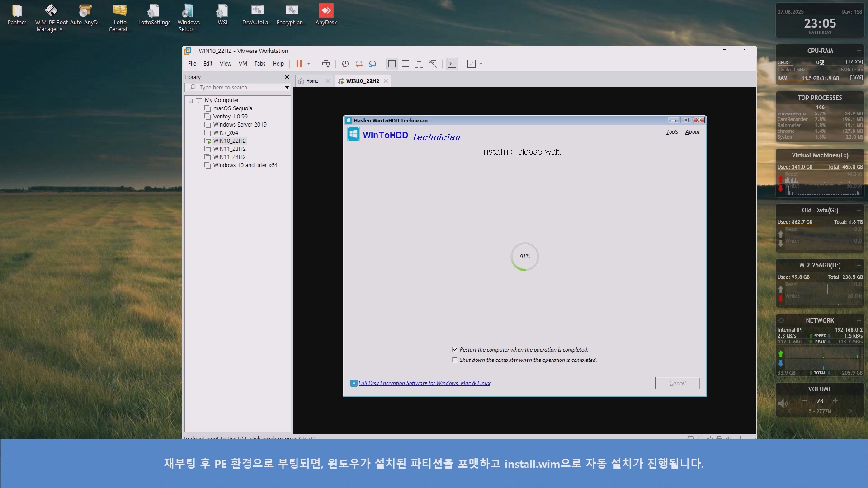Open WinToHDD Tools menu

point(672,132)
